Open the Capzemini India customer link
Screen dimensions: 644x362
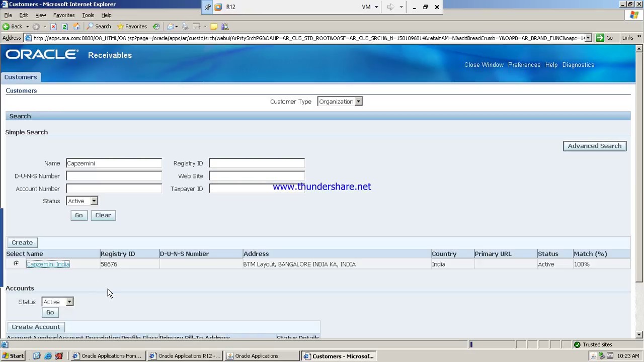click(48, 264)
